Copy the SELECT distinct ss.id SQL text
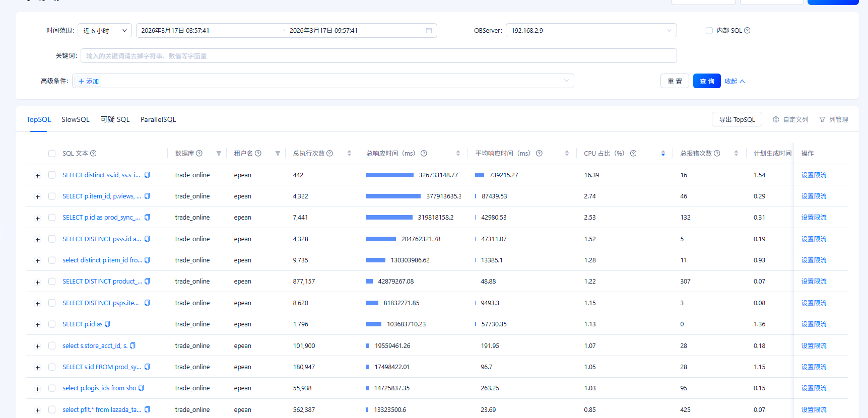 pyautogui.click(x=147, y=175)
